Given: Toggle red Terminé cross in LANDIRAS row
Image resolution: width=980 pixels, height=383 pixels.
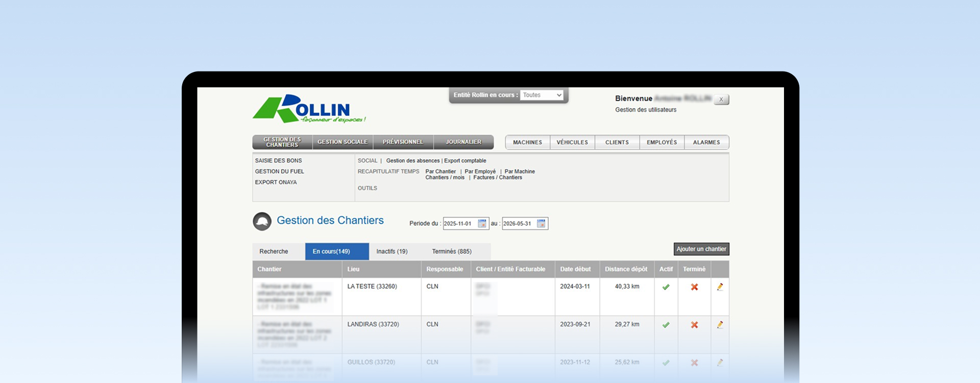Looking at the screenshot, I should [695, 325].
